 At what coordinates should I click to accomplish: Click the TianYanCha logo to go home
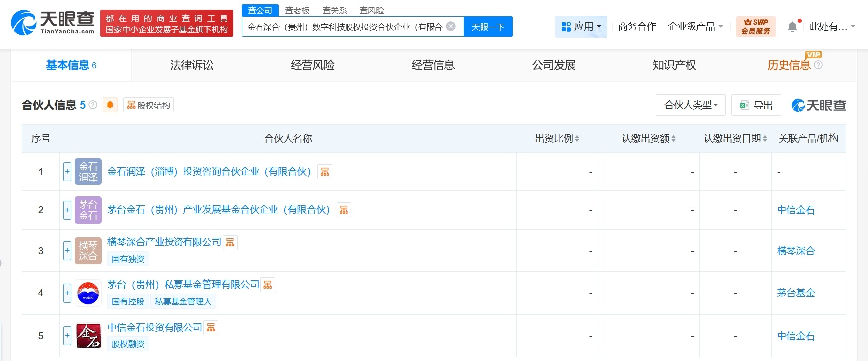[x=53, y=23]
